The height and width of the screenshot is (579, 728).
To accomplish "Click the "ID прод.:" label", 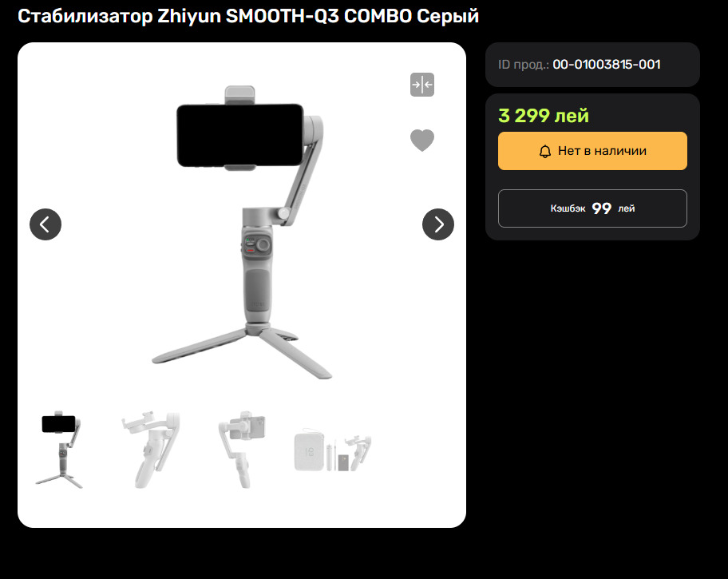I will [x=524, y=64].
